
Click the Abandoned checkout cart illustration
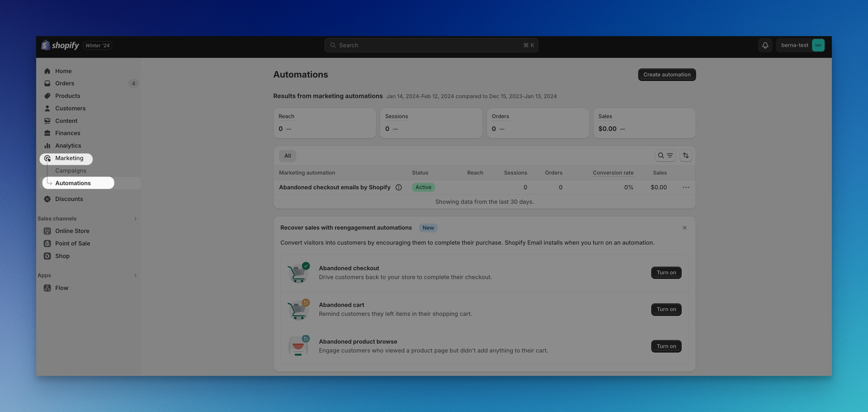pos(298,273)
